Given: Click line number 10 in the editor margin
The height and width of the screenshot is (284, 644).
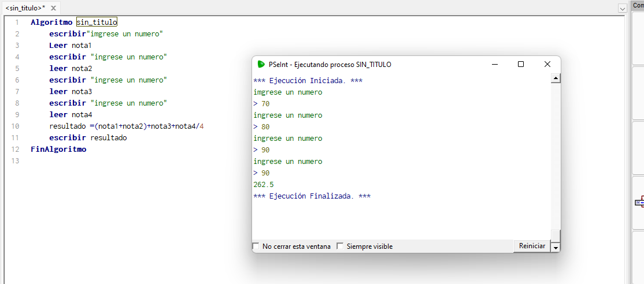Looking at the screenshot, I should click(16, 126).
